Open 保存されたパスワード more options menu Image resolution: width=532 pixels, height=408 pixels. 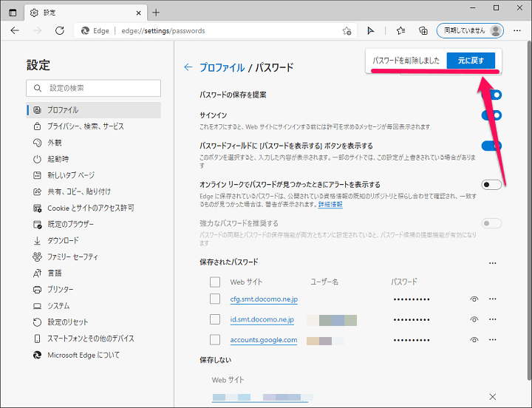pos(493,263)
